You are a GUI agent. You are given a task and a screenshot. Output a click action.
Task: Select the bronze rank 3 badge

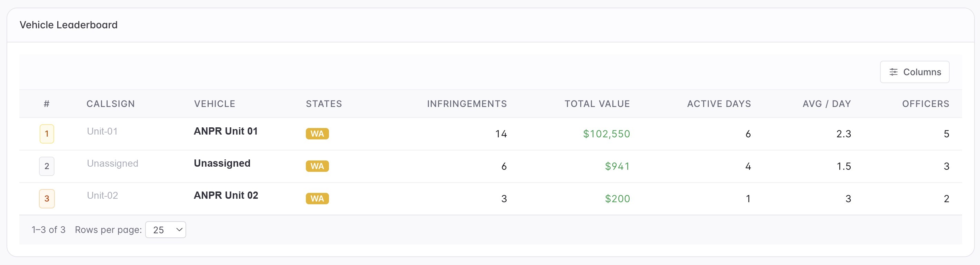(47, 198)
